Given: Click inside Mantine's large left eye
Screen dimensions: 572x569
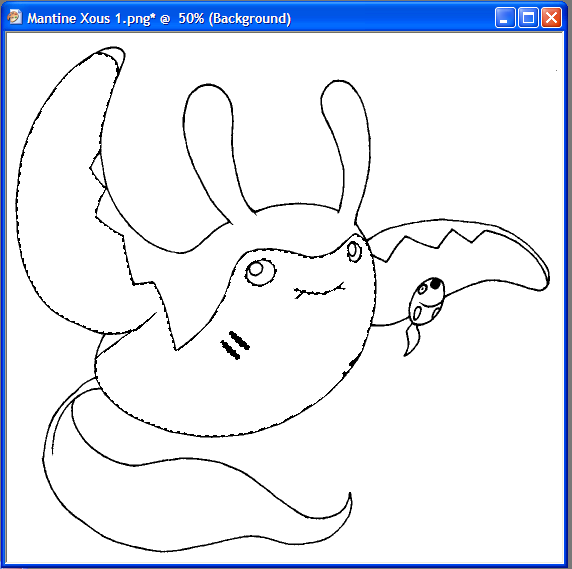Looking at the screenshot, I should [260, 272].
